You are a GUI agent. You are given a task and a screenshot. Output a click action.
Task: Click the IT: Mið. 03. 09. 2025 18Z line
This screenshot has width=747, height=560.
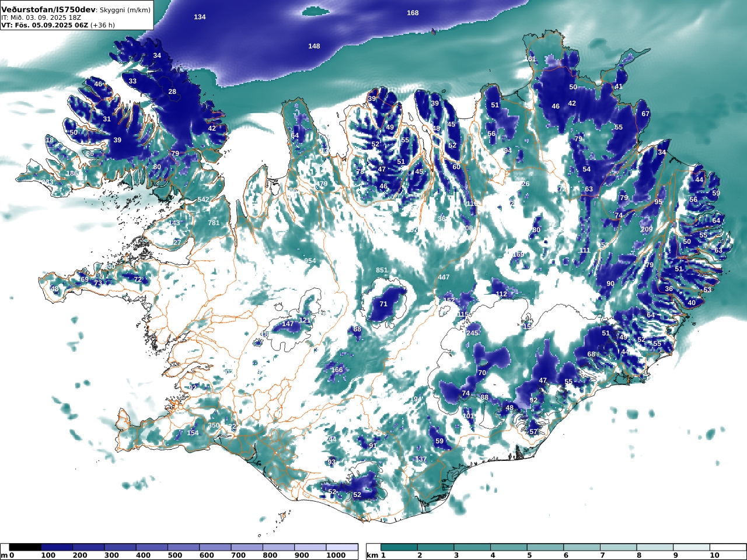[x=41, y=17]
